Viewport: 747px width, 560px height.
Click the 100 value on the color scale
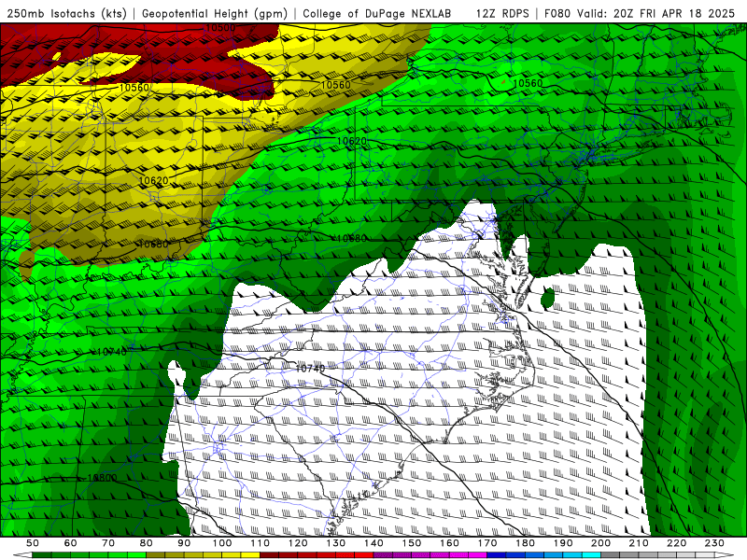222,543
